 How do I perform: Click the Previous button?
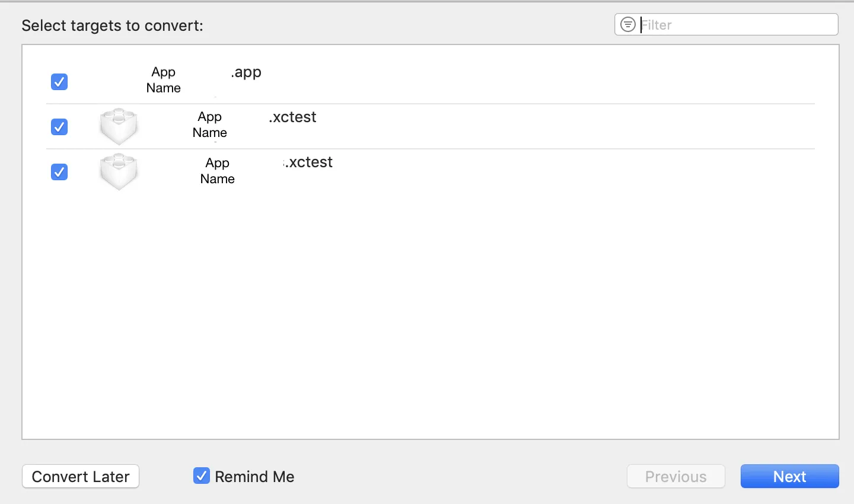[675, 476]
